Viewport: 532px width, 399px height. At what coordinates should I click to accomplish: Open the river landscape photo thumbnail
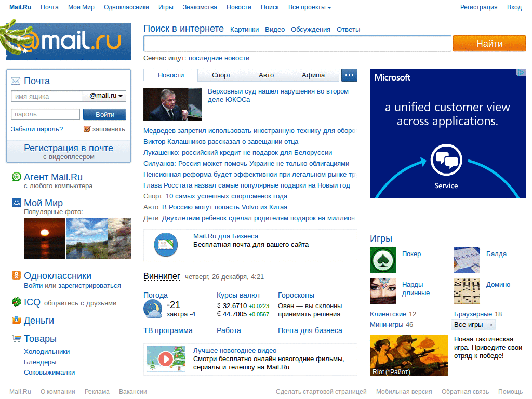(x=87, y=238)
